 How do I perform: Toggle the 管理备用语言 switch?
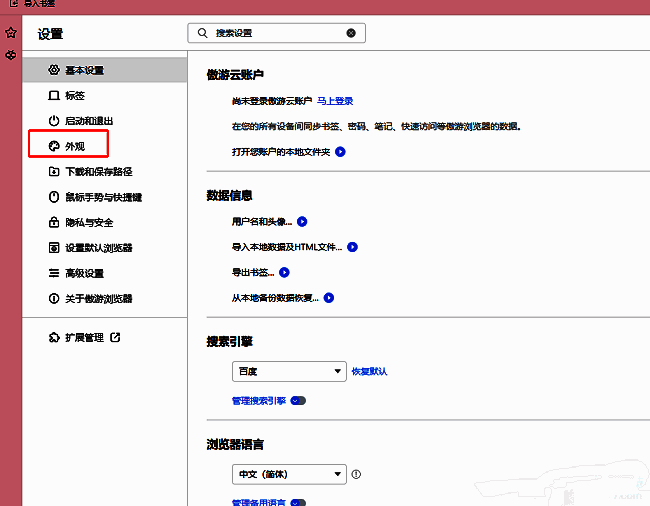(x=298, y=502)
